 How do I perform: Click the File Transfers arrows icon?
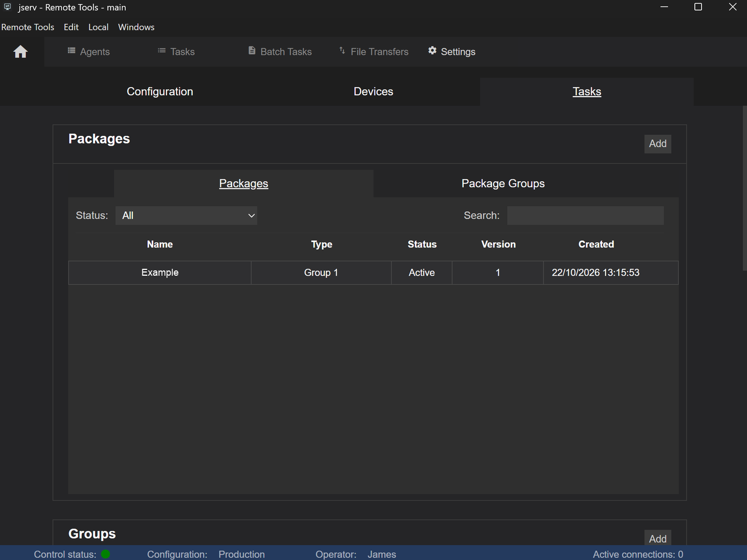(342, 51)
